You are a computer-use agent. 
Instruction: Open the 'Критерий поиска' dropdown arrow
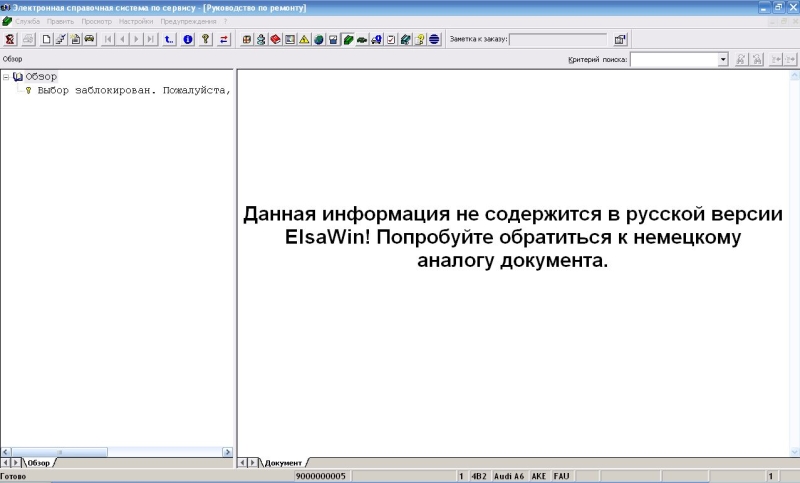[x=723, y=60]
